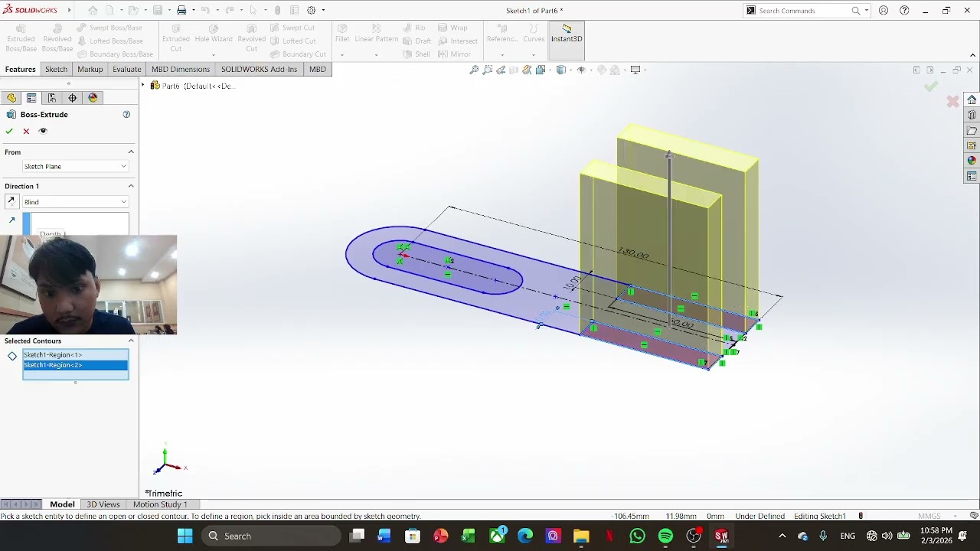Cancel with confirmation-corner red X
Viewport: 980px width, 551px height.
(x=952, y=101)
